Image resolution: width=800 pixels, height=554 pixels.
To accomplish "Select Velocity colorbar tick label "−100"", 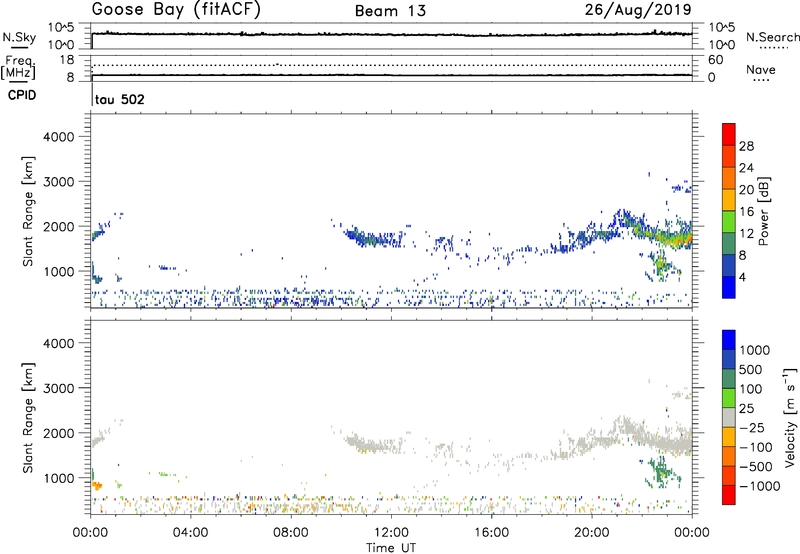I will coord(756,447).
